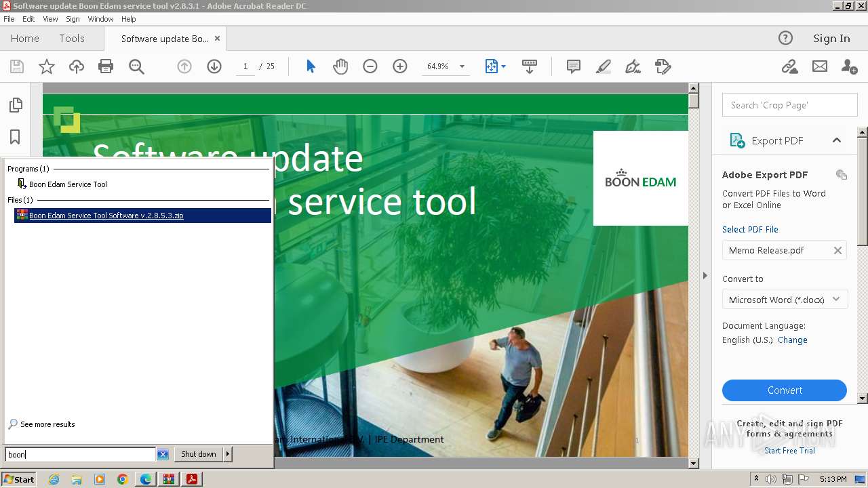Launch Boon Edam Service Tool program result

[68, 184]
